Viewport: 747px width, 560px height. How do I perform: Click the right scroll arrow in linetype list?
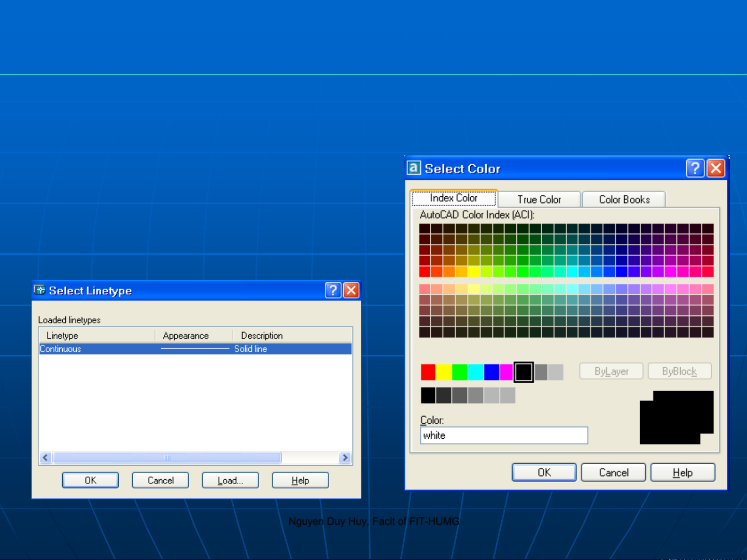(345, 457)
